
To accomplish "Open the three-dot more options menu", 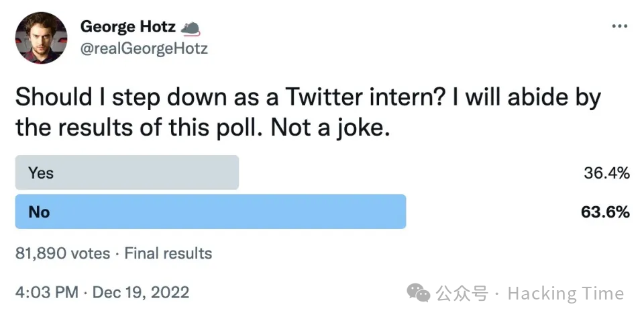I will [x=619, y=26].
